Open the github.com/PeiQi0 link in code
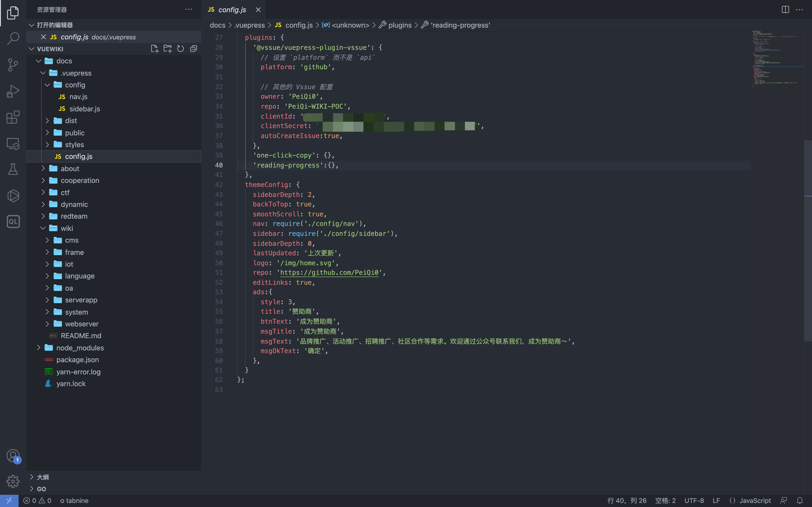 click(x=329, y=273)
